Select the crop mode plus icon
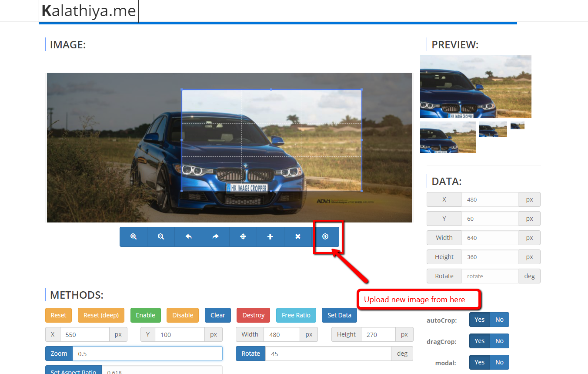Image resolution: width=588 pixels, height=374 pixels. tap(270, 236)
